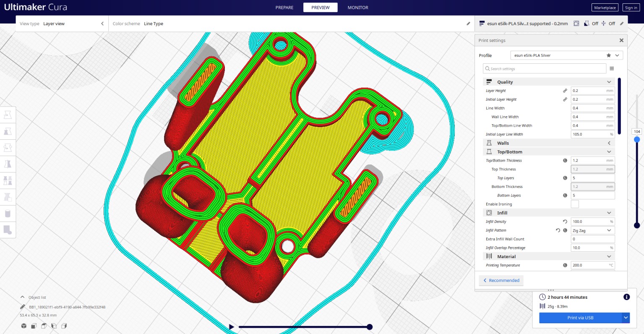Open the View type Layer view dropdown
Viewport: 644px width, 334px height.
point(62,23)
